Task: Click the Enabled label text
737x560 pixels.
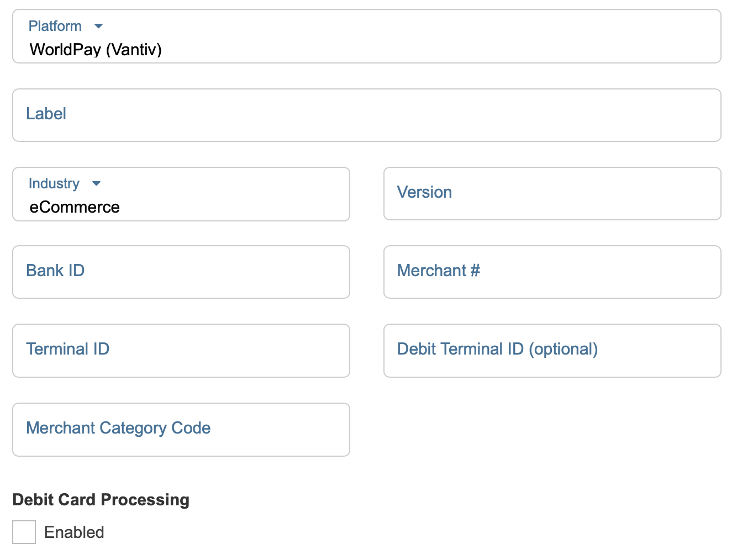Action: [x=74, y=532]
